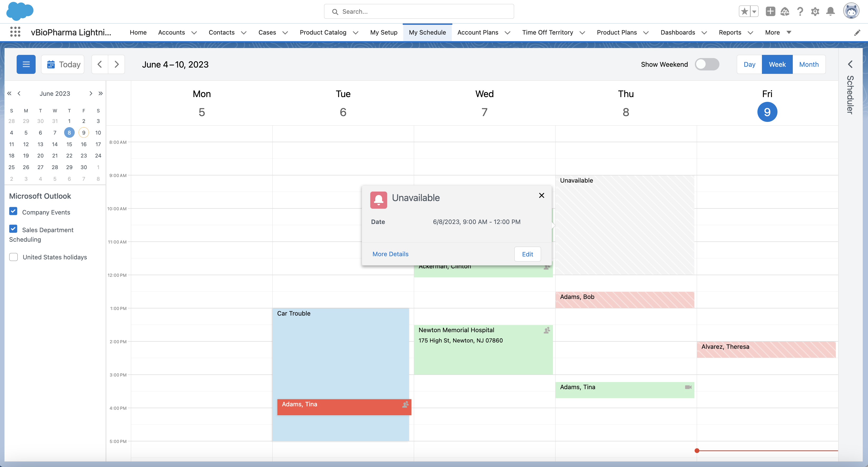Screen dimensions: 868x467
Task: Open the Salesforce App Launcher grid
Action: (x=15, y=32)
